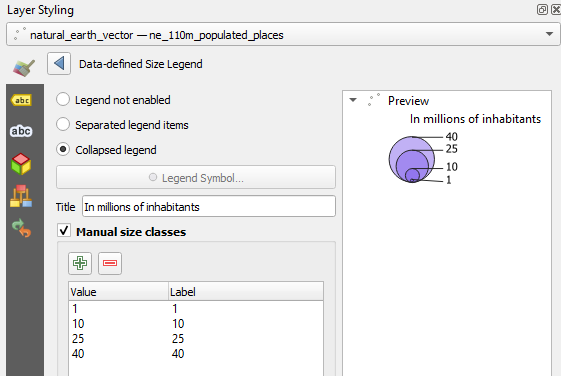Click the '1' label in preview legend
The image size is (561, 376).
click(x=449, y=180)
